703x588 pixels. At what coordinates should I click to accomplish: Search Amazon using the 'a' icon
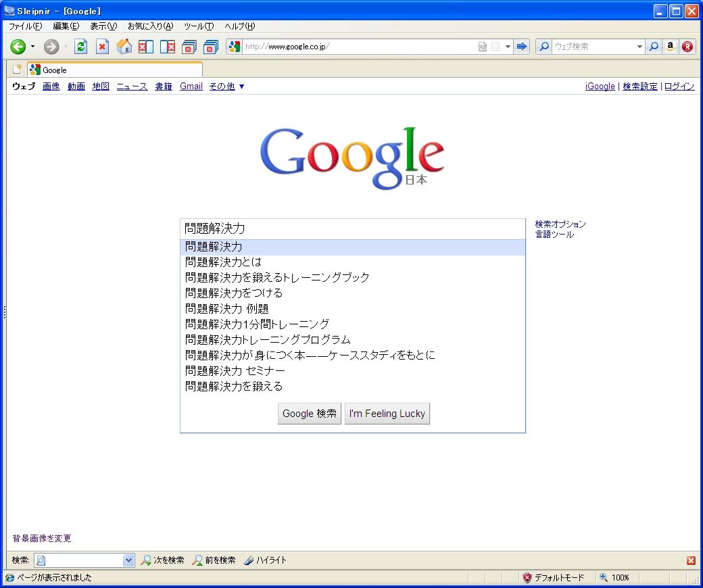(671, 47)
